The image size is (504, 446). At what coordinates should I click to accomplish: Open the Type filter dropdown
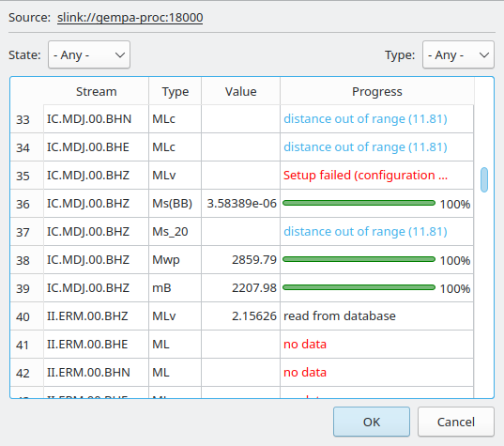[x=458, y=54]
